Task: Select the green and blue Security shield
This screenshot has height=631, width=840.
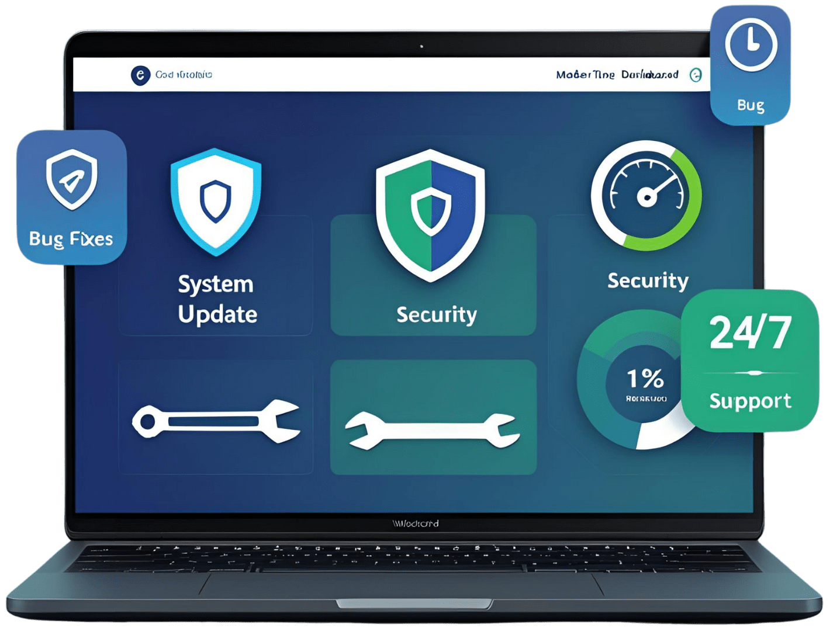Action: coord(431,214)
